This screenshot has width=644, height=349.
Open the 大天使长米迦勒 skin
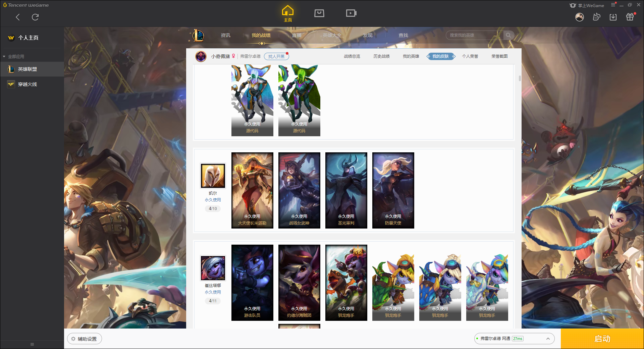point(252,190)
